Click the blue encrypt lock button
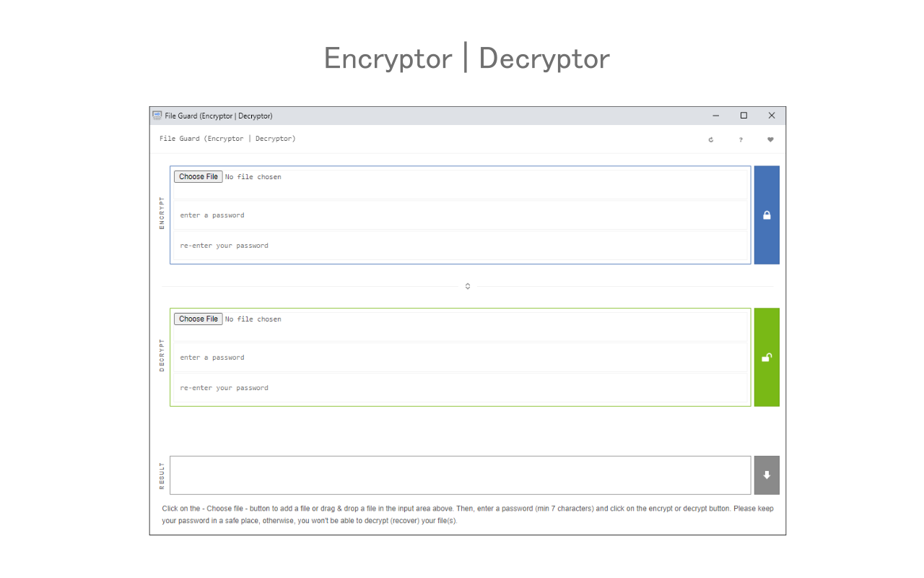 click(x=767, y=215)
